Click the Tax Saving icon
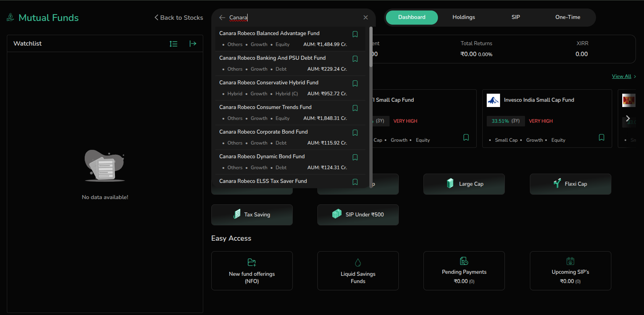Image resolution: width=644 pixels, height=315 pixels. 237,214
